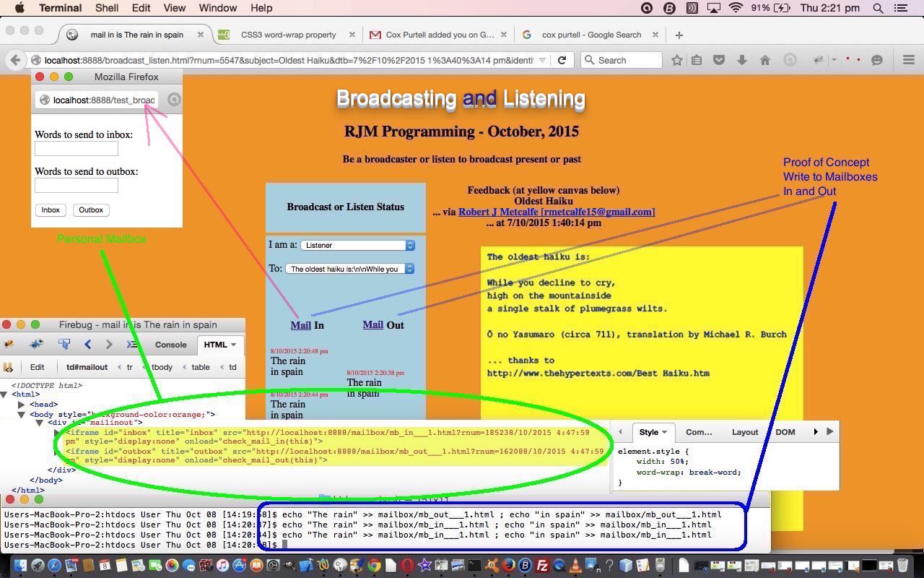Image resolution: width=924 pixels, height=578 pixels.
Task: Open the 'I am a' Listener dropdown
Action: click(357, 245)
